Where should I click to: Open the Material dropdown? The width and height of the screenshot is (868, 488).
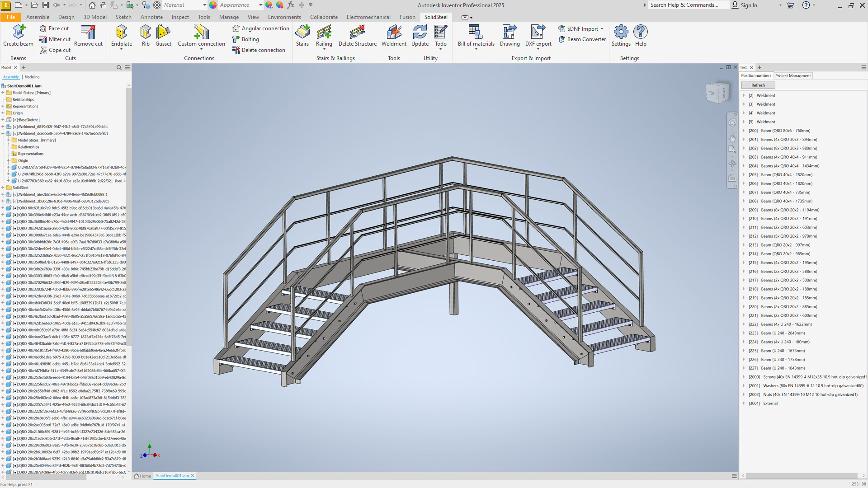coord(204,5)
